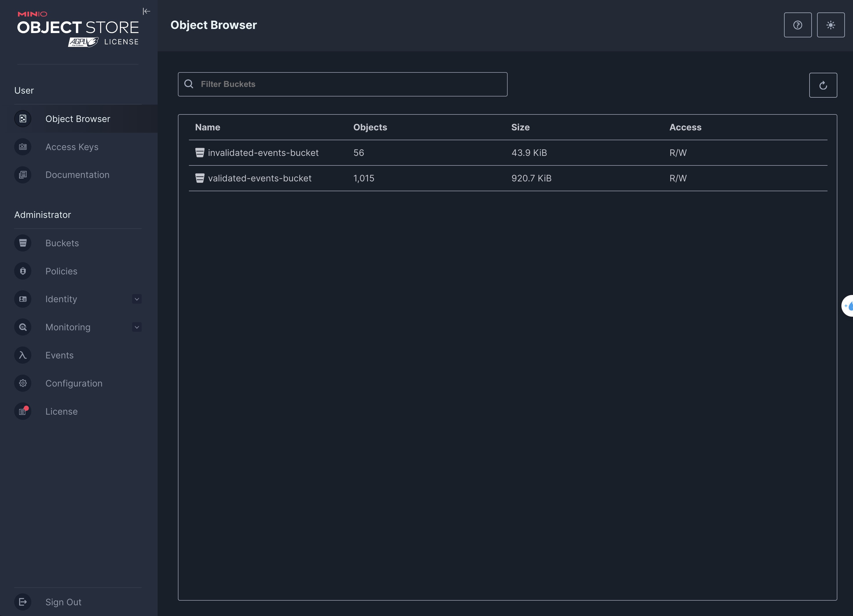Click R/W access of invalidated-events-bucket
Image resolution: width=853 pixels, height=616 pixels.
coord(678,153)
